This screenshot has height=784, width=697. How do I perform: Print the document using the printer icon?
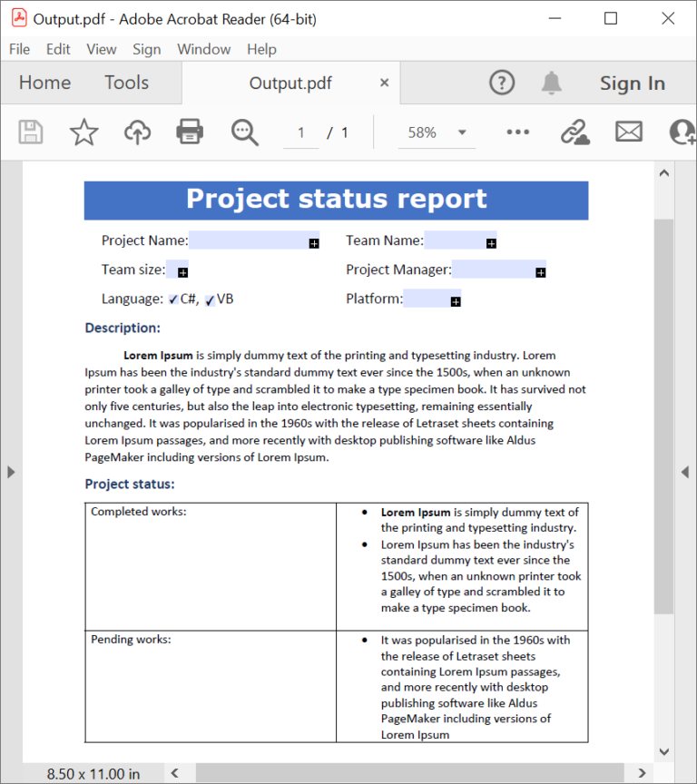coord(190,132)
